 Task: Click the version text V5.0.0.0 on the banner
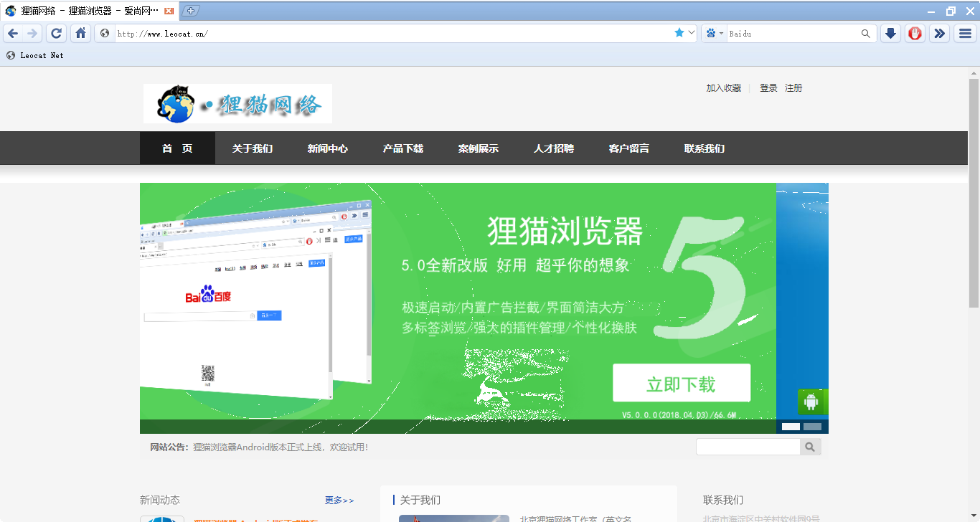(x=678, y=415)
